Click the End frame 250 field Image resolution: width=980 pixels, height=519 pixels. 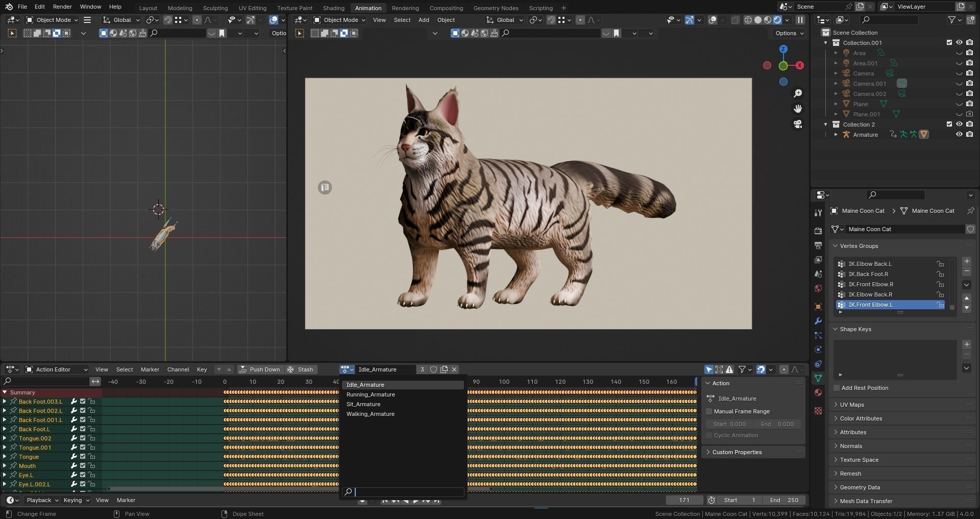[x=785, y=500]
